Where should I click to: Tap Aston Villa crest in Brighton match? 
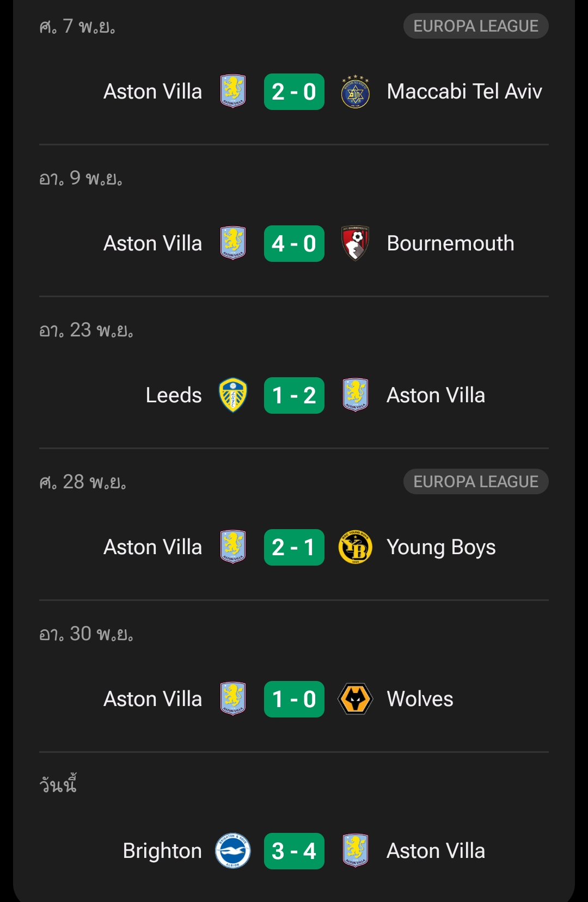355,851
